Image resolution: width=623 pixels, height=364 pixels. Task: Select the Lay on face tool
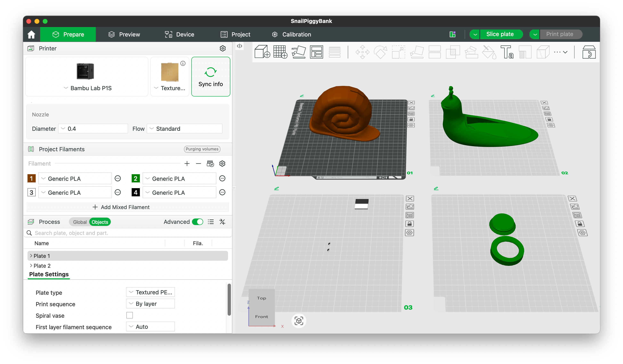(417, 52)
